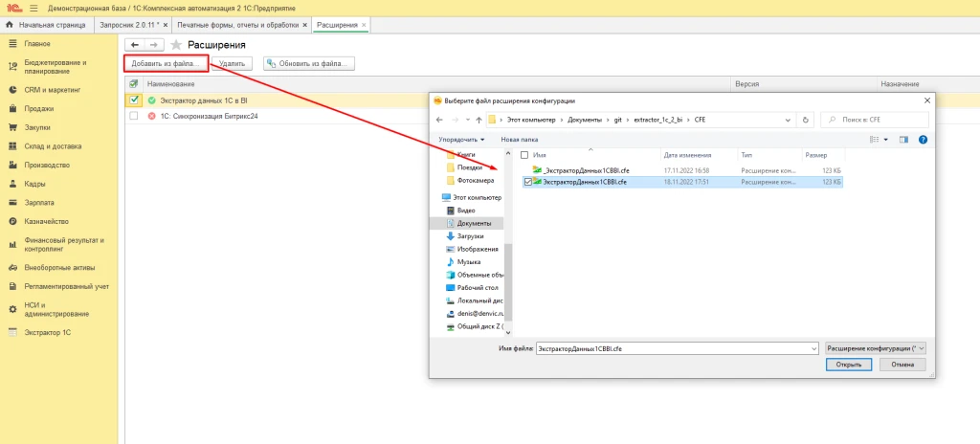980x444 pixels.
Task: Switch to the Запросник 2.0.11 tab
Action: (x=129, y=25)
